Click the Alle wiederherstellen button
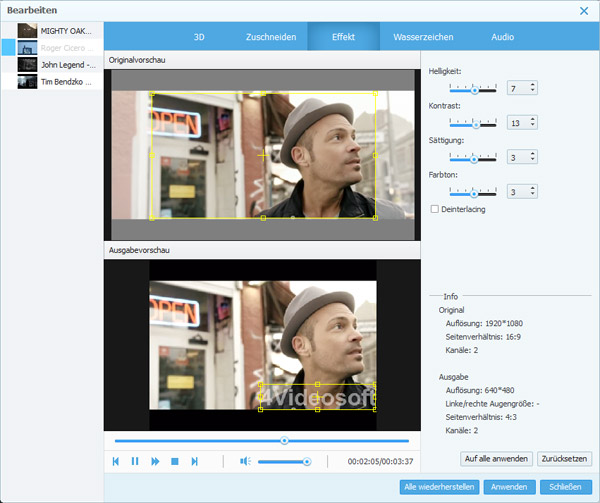This screenshot has height=503, width=600. 439,487
